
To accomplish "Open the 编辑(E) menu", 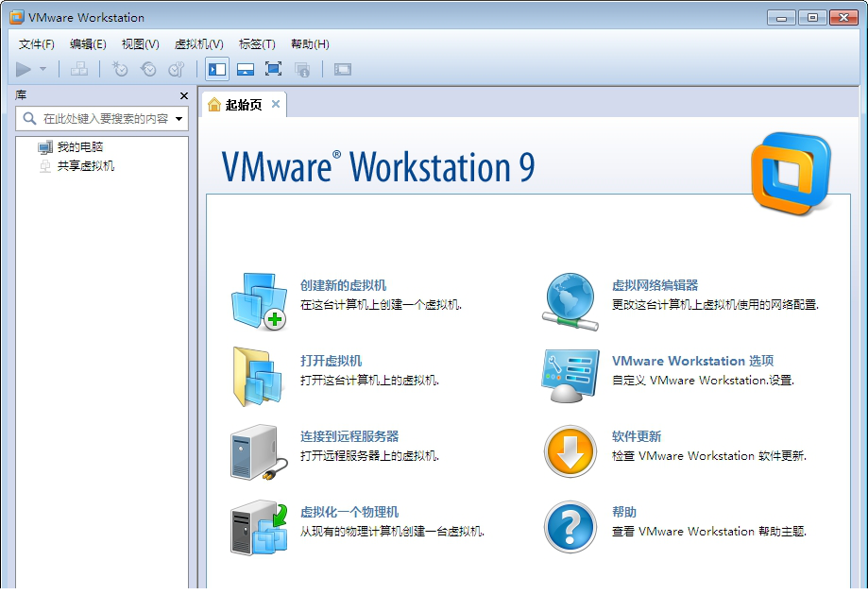I will 88,44.
